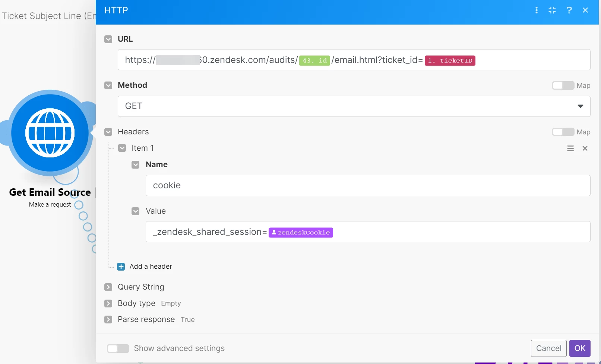The image size is (601, 364).
Task: Open the help question mark icon
Action: click(x=569, y=10)
